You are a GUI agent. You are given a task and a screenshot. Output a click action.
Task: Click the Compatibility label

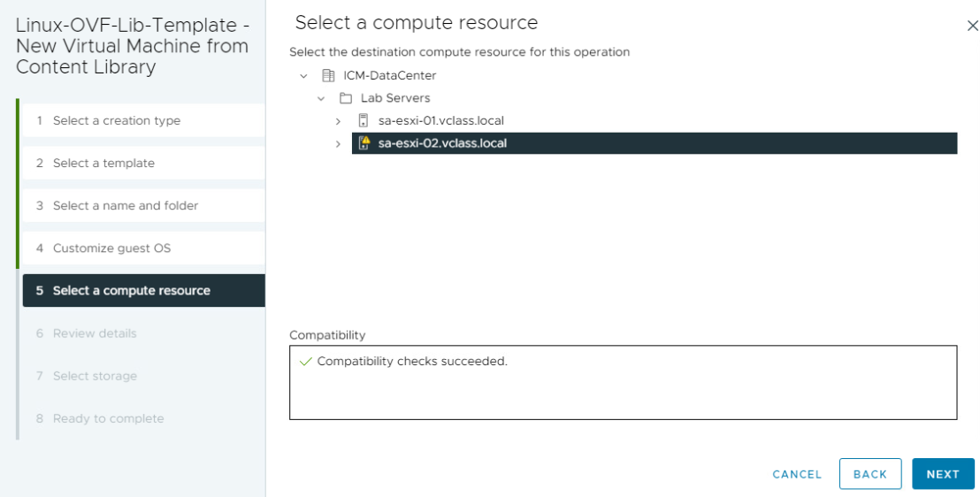(327, 335)
